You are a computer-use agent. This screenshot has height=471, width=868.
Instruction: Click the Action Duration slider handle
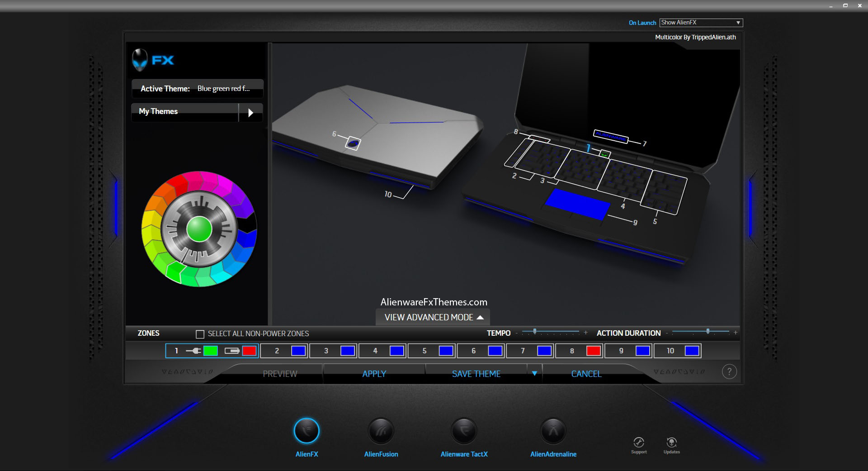(x=708, y=331)
